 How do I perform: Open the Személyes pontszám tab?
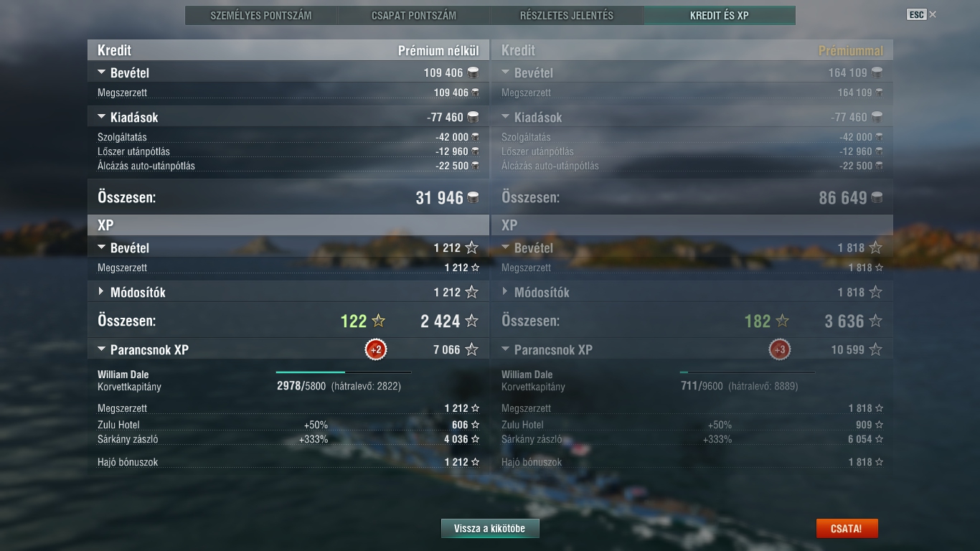tap(261, 15)
